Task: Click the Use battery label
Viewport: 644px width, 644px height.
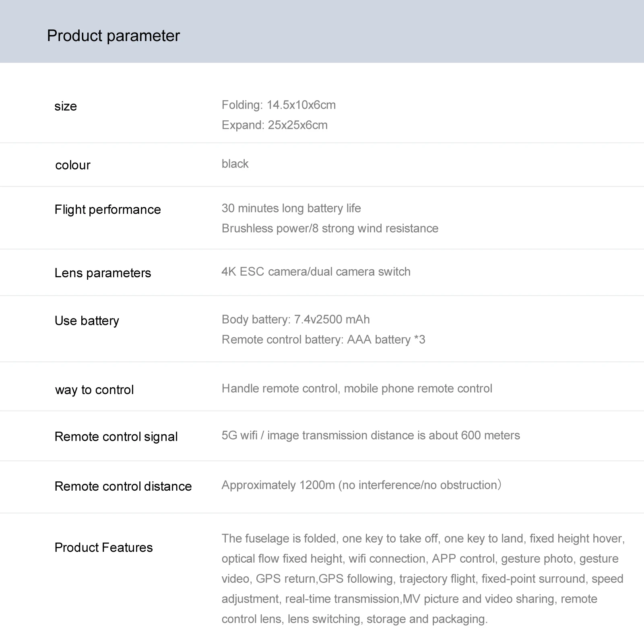Action: point(87,321)
